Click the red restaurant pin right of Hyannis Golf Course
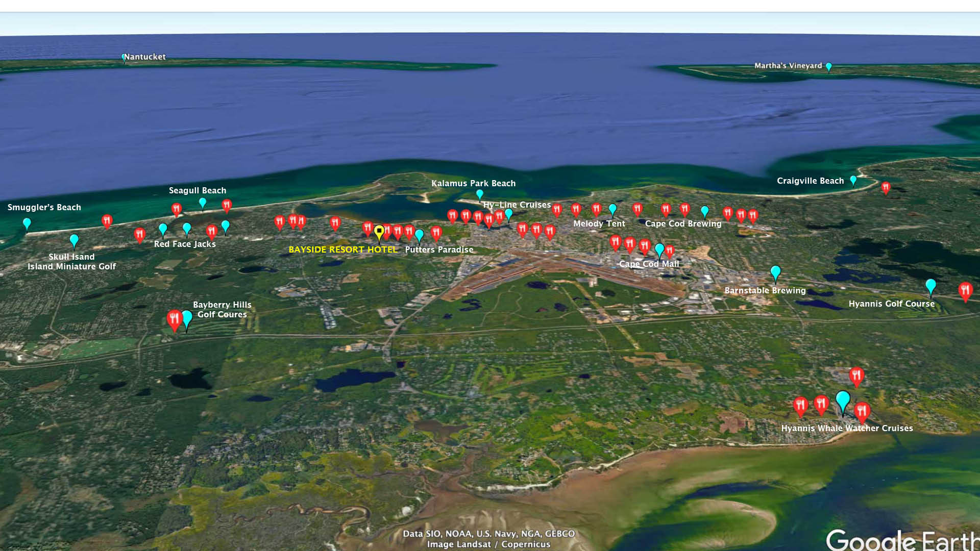 click(965, 292)
